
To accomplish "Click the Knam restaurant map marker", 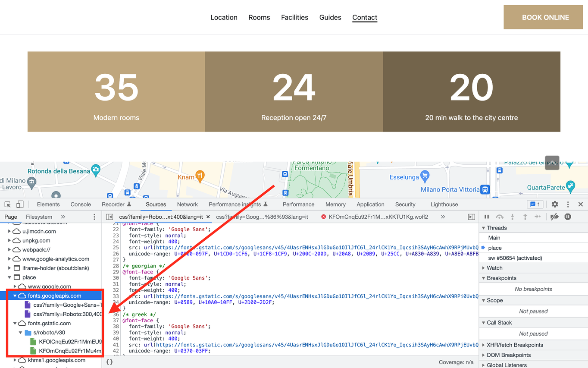I will 199,176.
